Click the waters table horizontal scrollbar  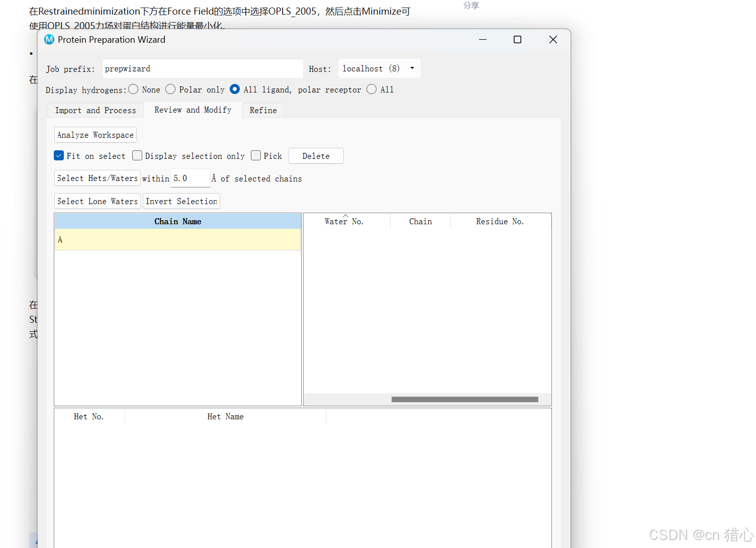[464, 399]
